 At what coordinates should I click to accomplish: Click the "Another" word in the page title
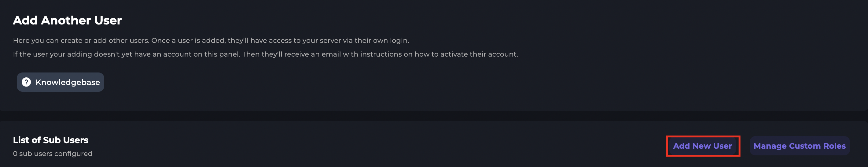(66, 20)
